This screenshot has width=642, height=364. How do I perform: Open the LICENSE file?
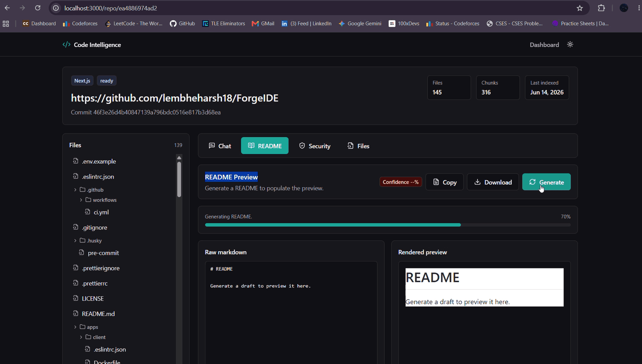pos(88,298)
